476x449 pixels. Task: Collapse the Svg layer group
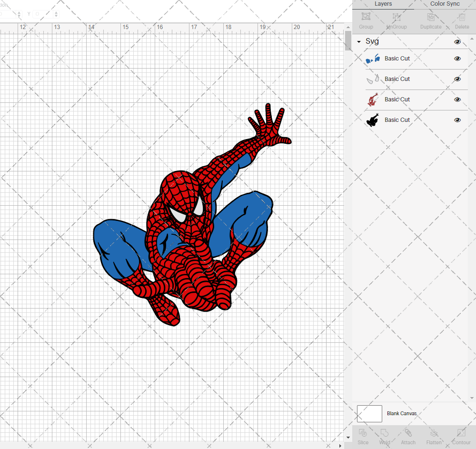point(359,41)
